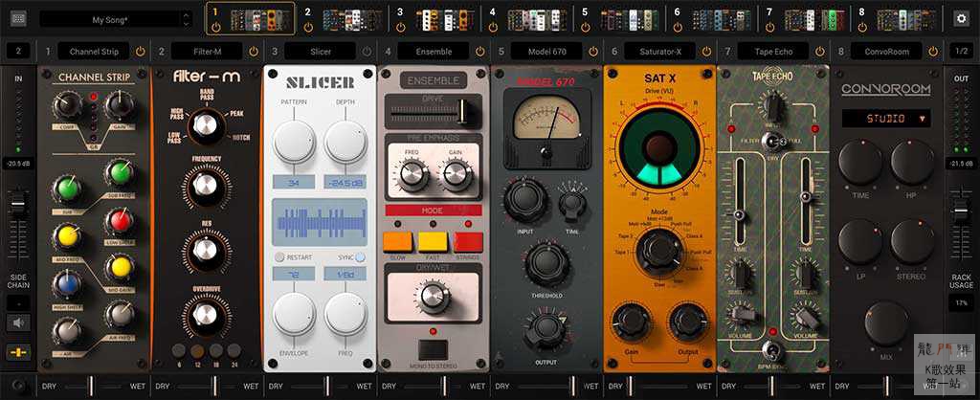The height and width of the screenshot is (400, 980).
Task: Bypass Saturator-X with its power icon
Action: 706,52
